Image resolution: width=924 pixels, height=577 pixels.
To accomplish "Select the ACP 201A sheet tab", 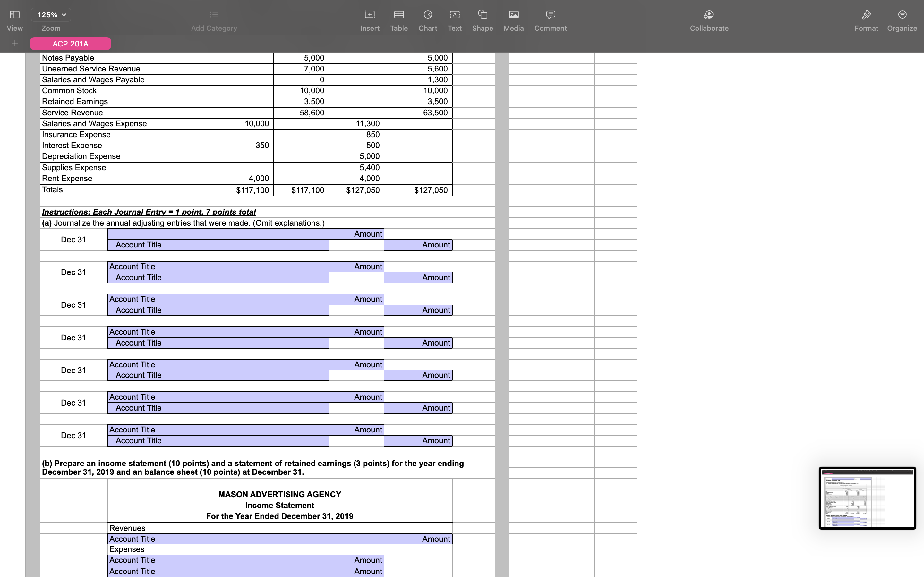I will [x=70, y=44].
